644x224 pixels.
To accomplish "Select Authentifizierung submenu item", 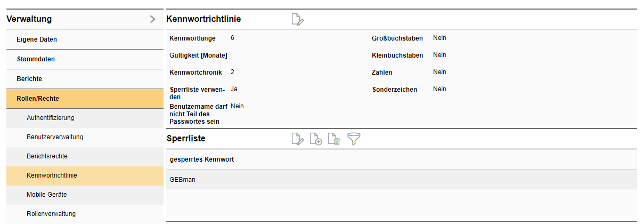I will (51, 118).
